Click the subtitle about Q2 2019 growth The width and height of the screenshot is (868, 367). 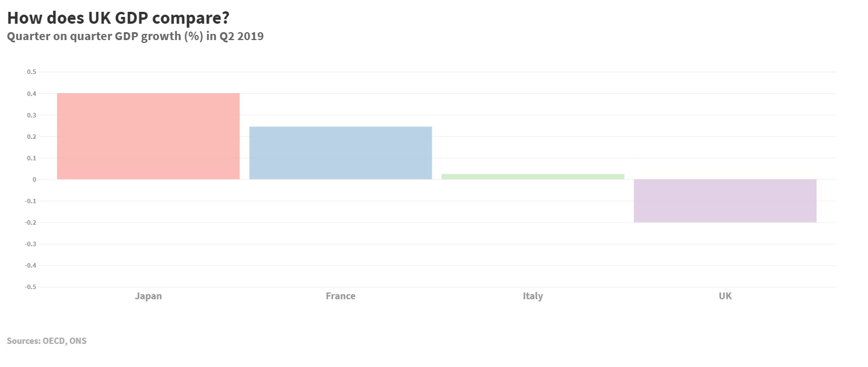[x=136, y=37]
